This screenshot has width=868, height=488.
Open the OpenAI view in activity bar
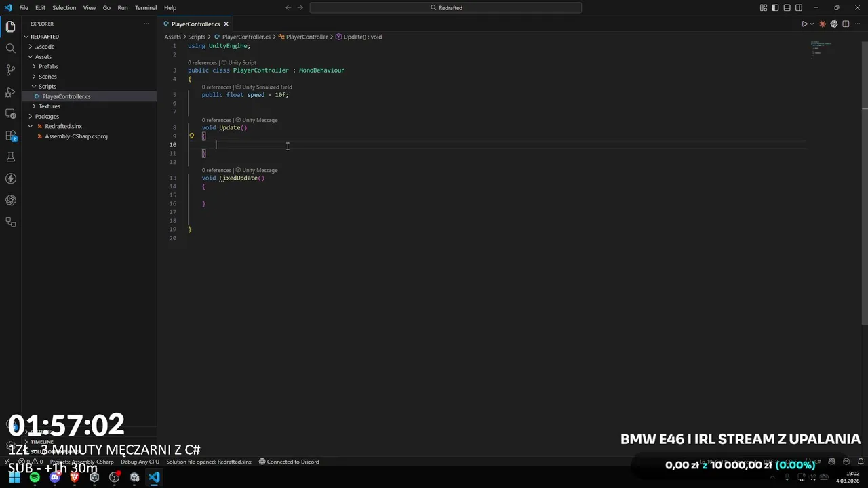click(x=10, y=200)
